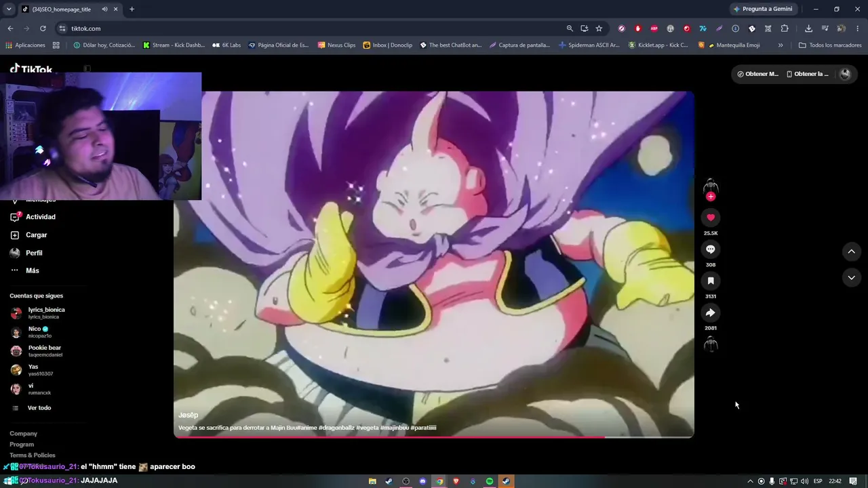Open comments on the video (308)

tap(711, 249)
